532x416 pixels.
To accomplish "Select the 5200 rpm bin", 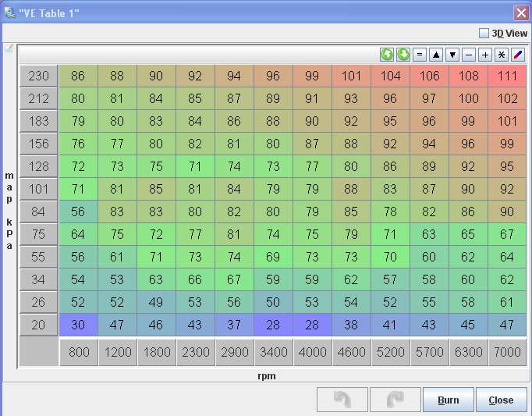I will coord(391,352).
